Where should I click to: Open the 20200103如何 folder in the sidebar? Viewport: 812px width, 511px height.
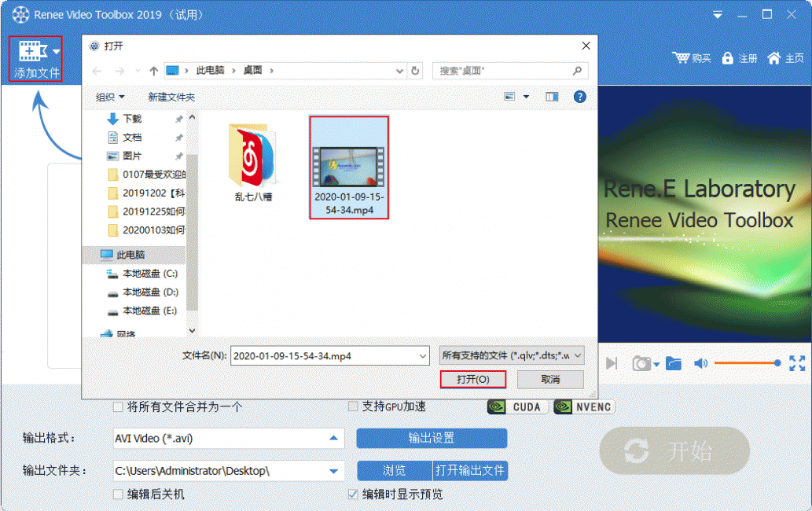(x=146, y=230)
